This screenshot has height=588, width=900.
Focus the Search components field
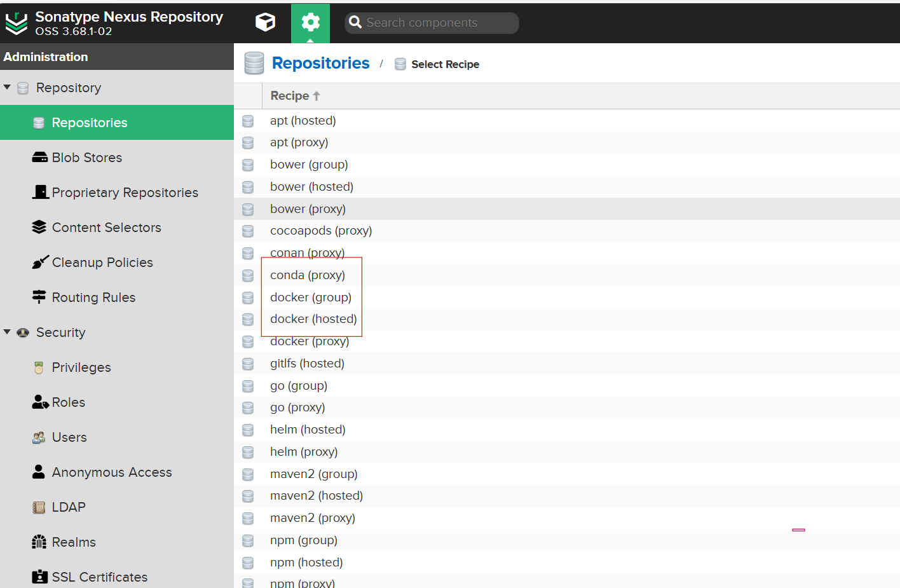coord(432,23)
